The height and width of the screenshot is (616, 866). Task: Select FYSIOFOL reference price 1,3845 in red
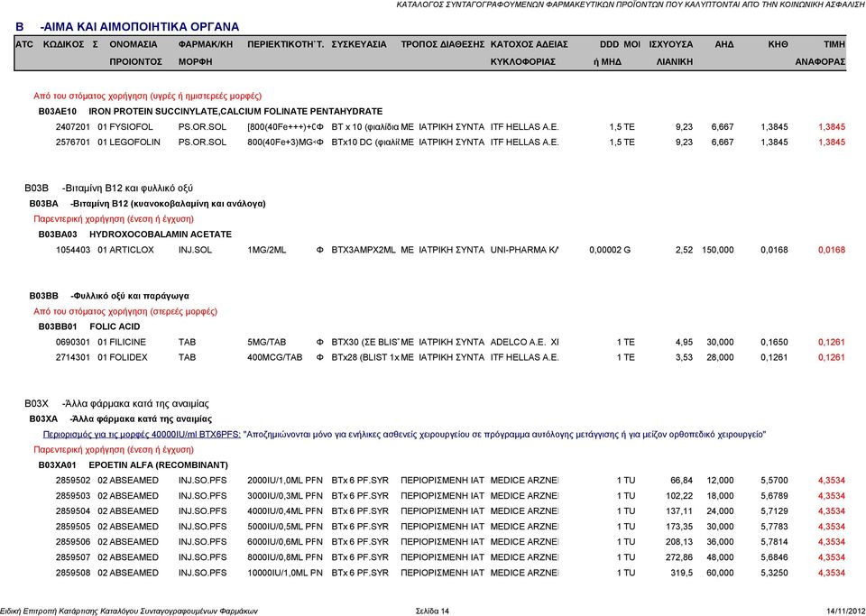tap(831, 127)
